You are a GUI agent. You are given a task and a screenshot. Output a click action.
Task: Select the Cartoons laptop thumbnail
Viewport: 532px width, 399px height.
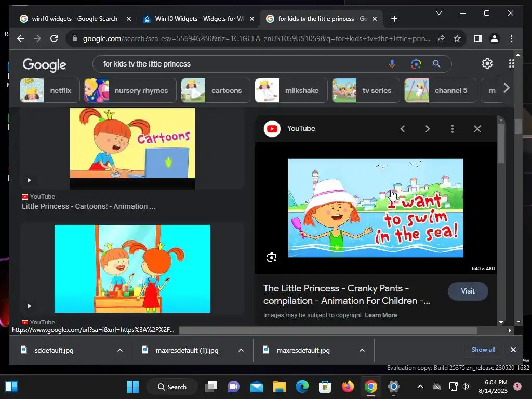[132, 148]
